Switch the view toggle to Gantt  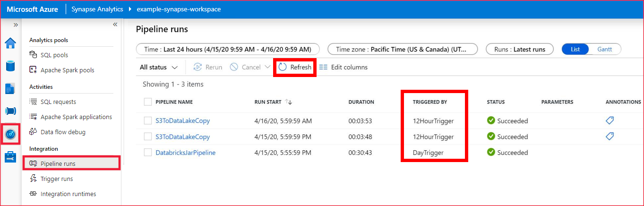coord(604,49)
